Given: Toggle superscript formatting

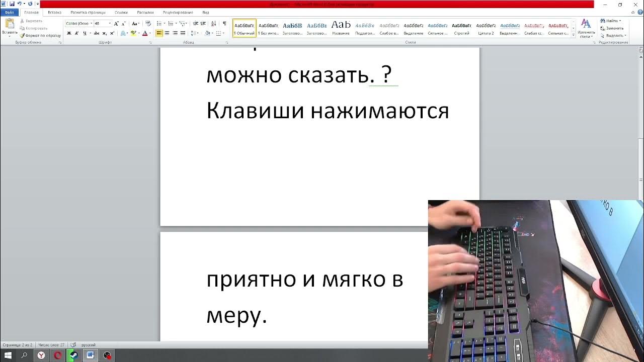Looking at the screenshot, I should point(112,33).
